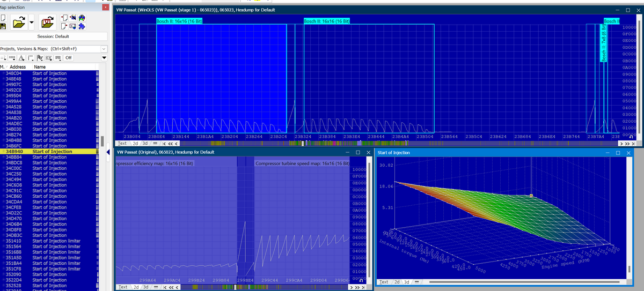The height and width of the screenshot is (291, 644).
Task: Click the triangle filter icon in map list toolbar
Action: pos(21,57)
